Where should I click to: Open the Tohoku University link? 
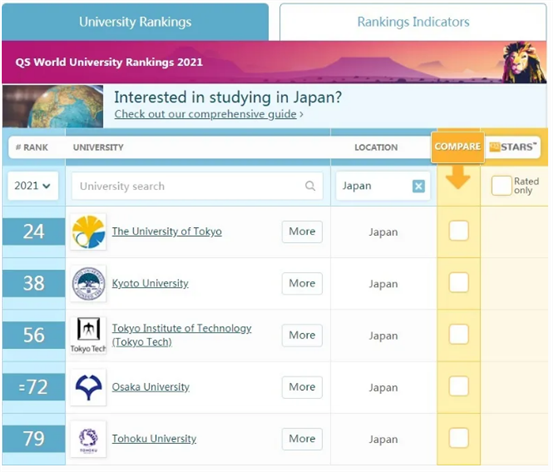154,438
